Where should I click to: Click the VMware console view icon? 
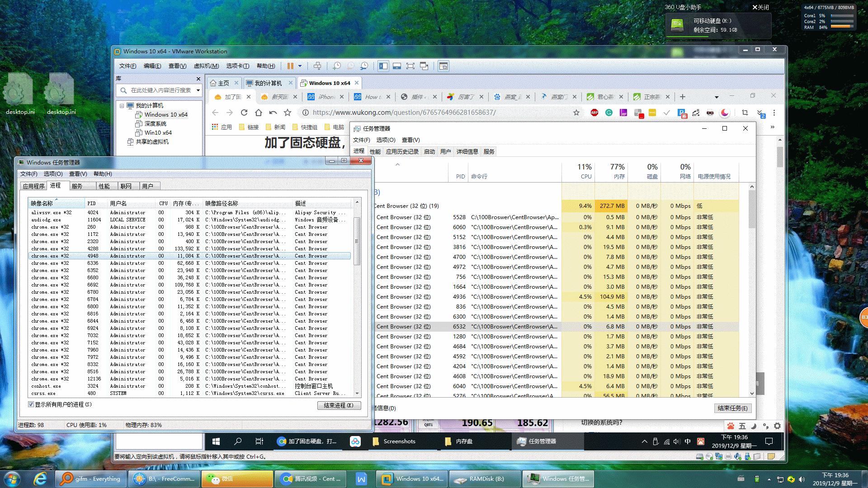coord(443,66)
